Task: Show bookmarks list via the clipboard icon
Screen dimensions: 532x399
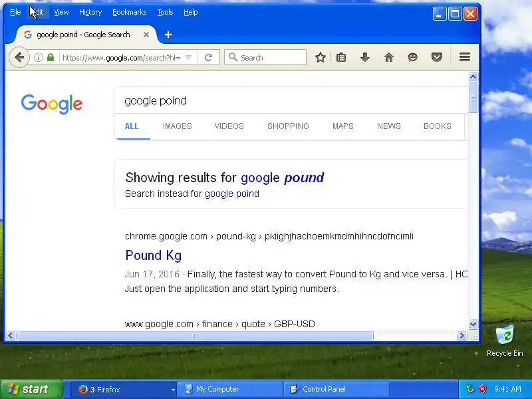Action: [341, 57]
